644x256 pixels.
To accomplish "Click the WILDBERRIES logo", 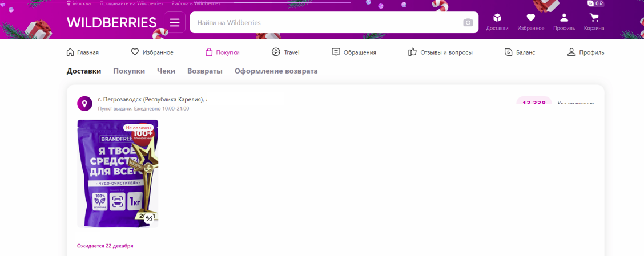I will click(x=112, y=22).
